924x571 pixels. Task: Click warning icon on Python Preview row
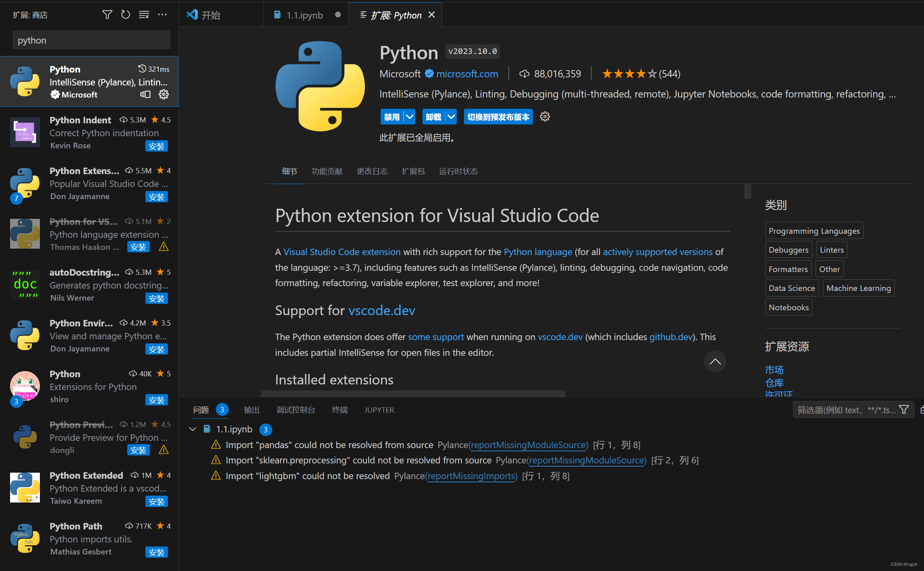click(164, 450)
